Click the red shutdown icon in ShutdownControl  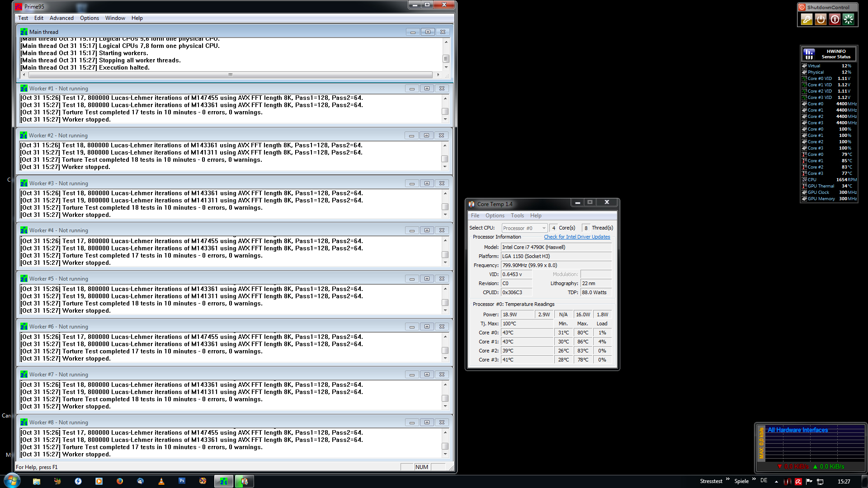click(835, 19)
